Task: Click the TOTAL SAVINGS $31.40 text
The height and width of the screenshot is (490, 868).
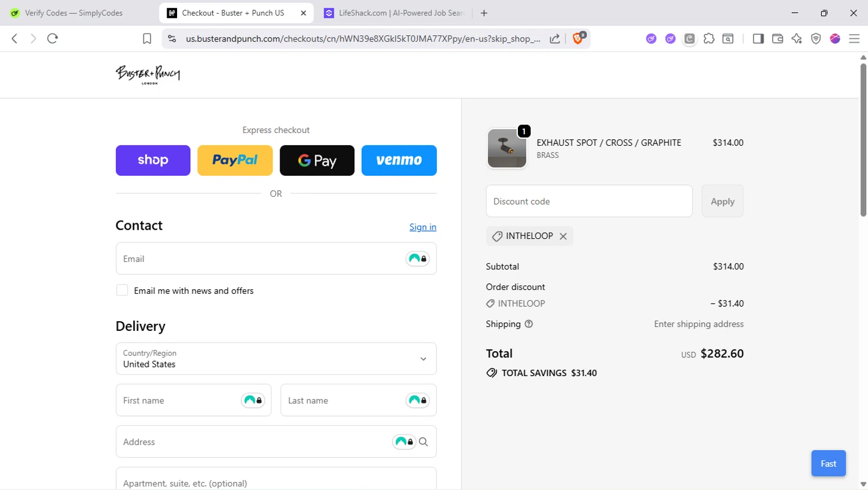Action: pyautogui.click(x=549, y=373)
